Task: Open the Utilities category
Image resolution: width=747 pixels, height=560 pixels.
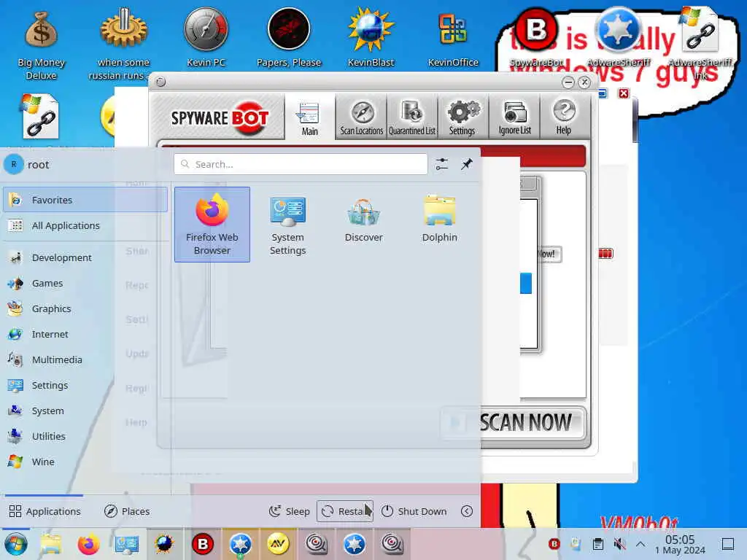Action: 85,436
